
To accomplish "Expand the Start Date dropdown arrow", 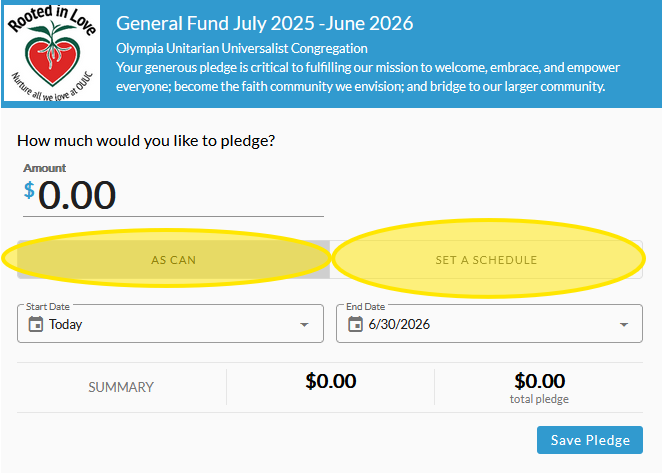I will pyautogui.click(x=304, y=325).
